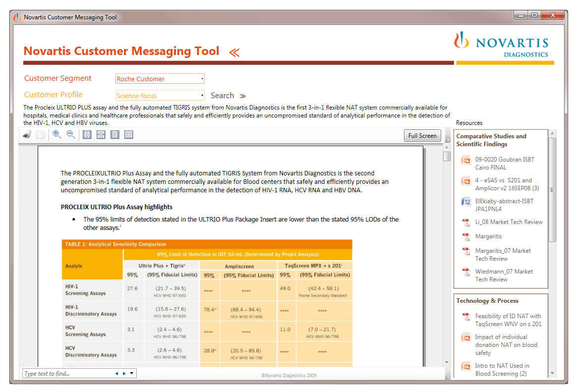Open Li_08 Market Tech Review
This screenshot has height=392, width=576.
509,222
